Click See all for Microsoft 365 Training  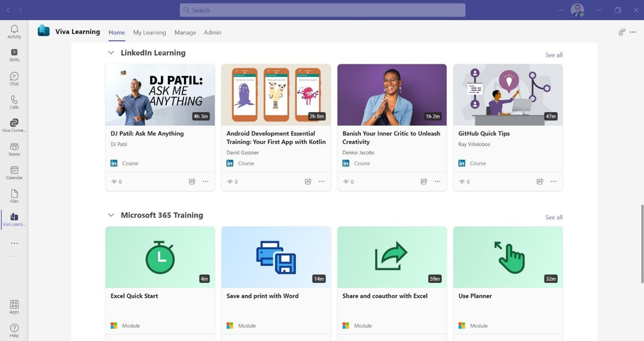553,217
